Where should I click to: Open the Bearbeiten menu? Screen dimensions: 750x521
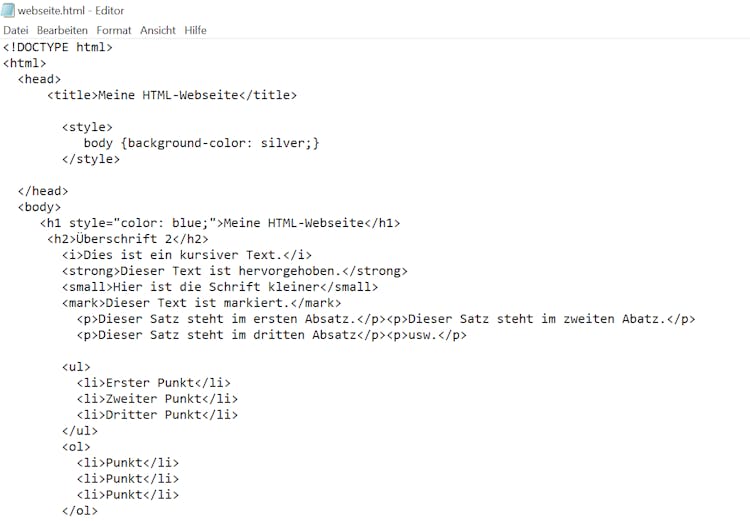coord(62,30)
